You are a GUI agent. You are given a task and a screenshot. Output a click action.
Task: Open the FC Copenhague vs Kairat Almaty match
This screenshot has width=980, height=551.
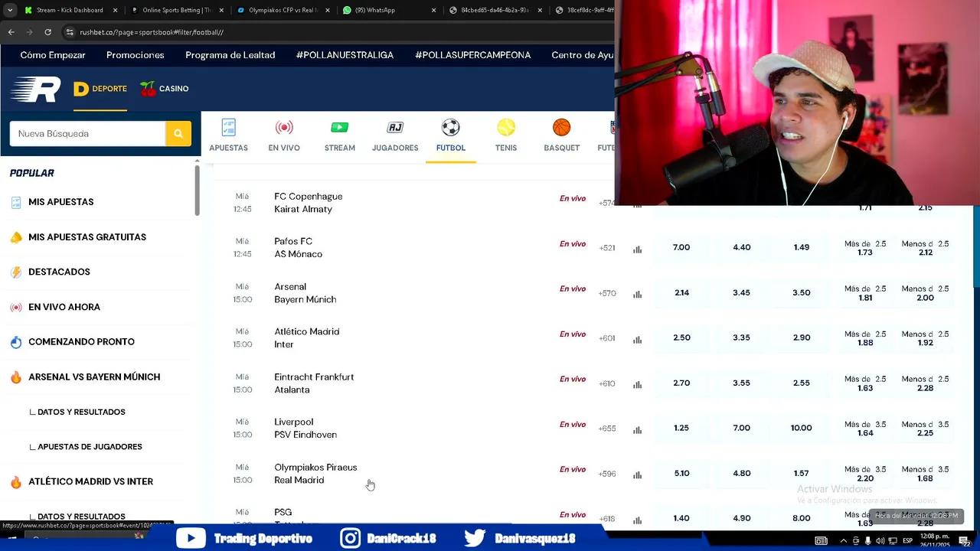click(x=309, y=203)
